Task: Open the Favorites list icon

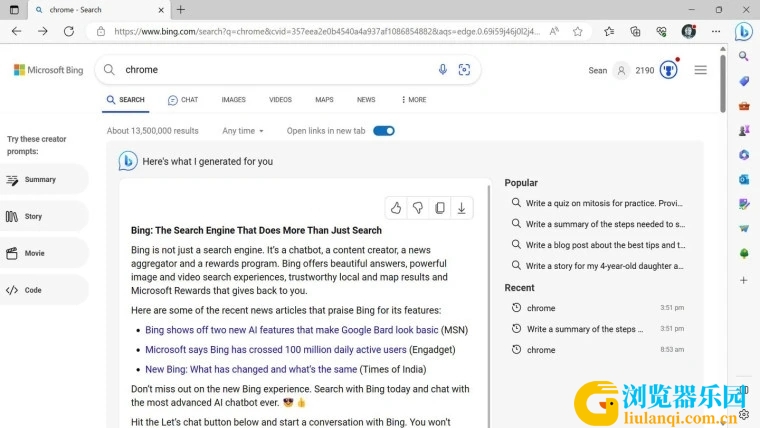Action: coord(609,32)
